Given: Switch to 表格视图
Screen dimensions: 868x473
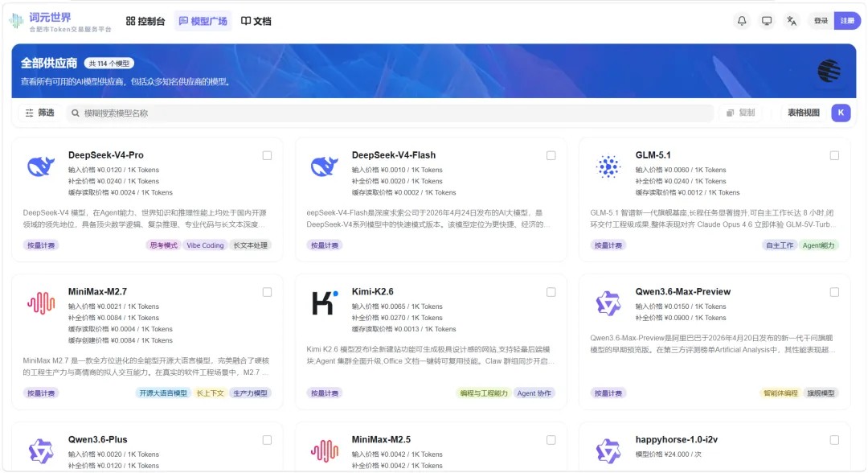Looking at the screenshot, I should (804, 113).
